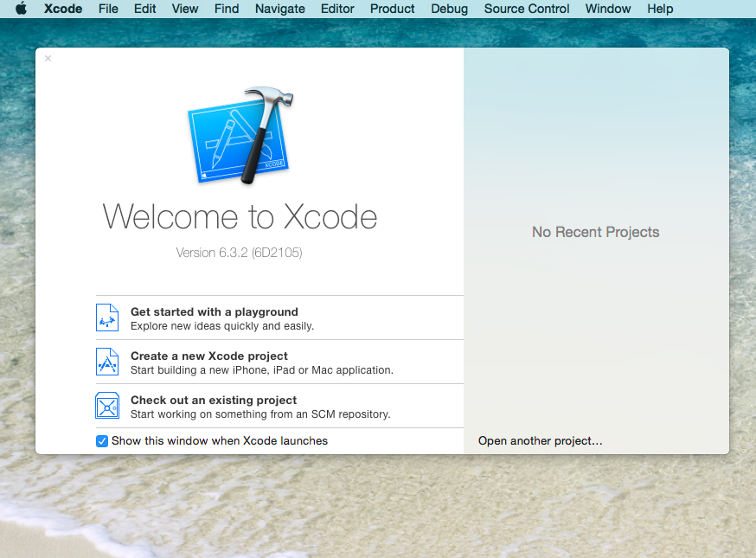
Task: Open the Xcode application menu
Action: [63, 9]
